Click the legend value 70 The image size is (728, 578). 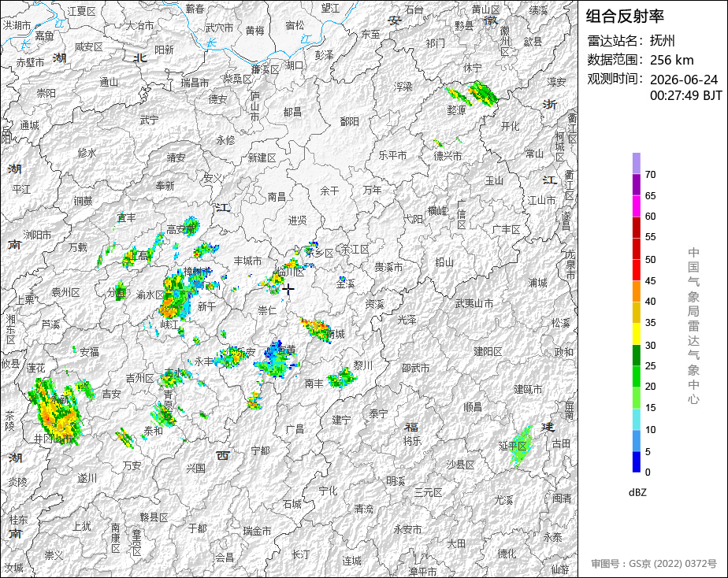point(650,175)
